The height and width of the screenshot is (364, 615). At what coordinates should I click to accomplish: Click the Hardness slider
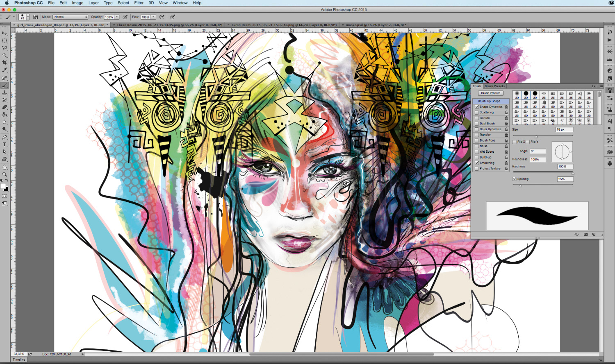pyautogui.click(x=543, y=172)
